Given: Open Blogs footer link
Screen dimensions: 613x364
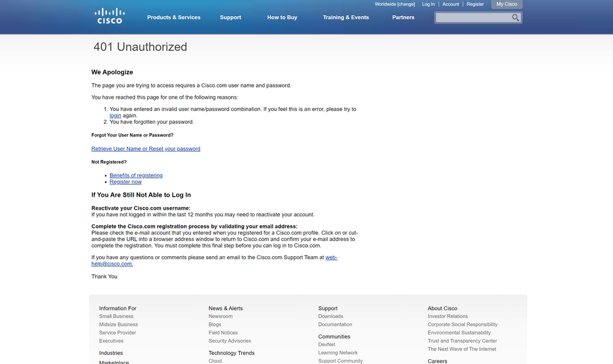Looking at the screenshot, I should point(215,325).
